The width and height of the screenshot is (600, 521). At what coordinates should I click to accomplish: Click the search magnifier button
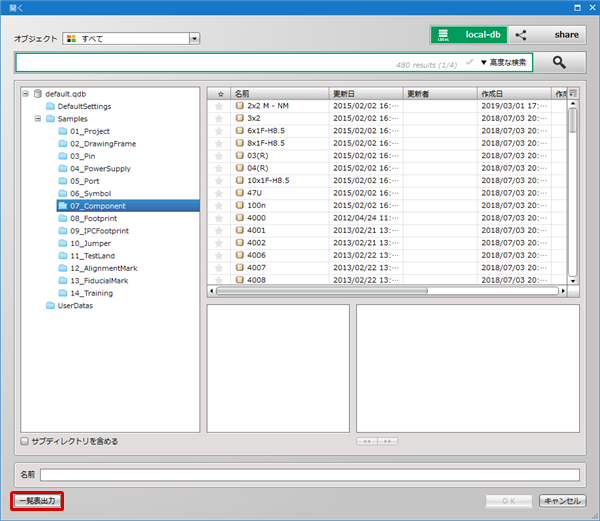(x=559, y=62)
